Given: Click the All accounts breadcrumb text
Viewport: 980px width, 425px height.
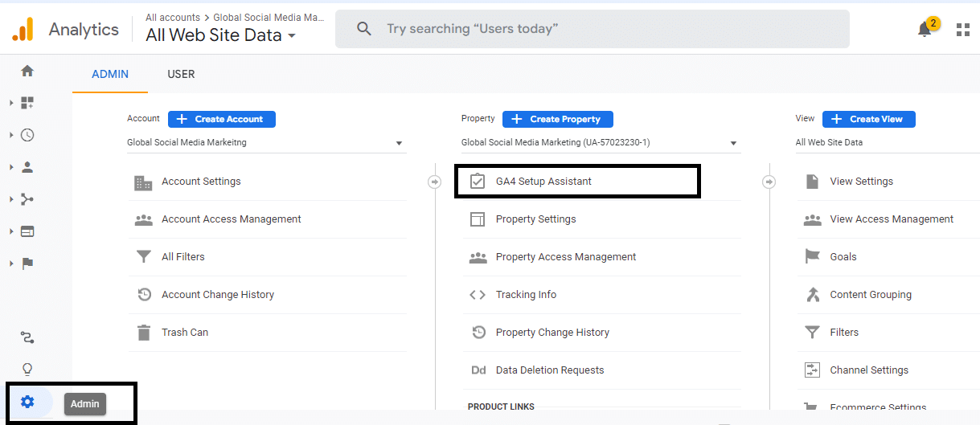Looking at the screenshot, I should coord(173,18).
